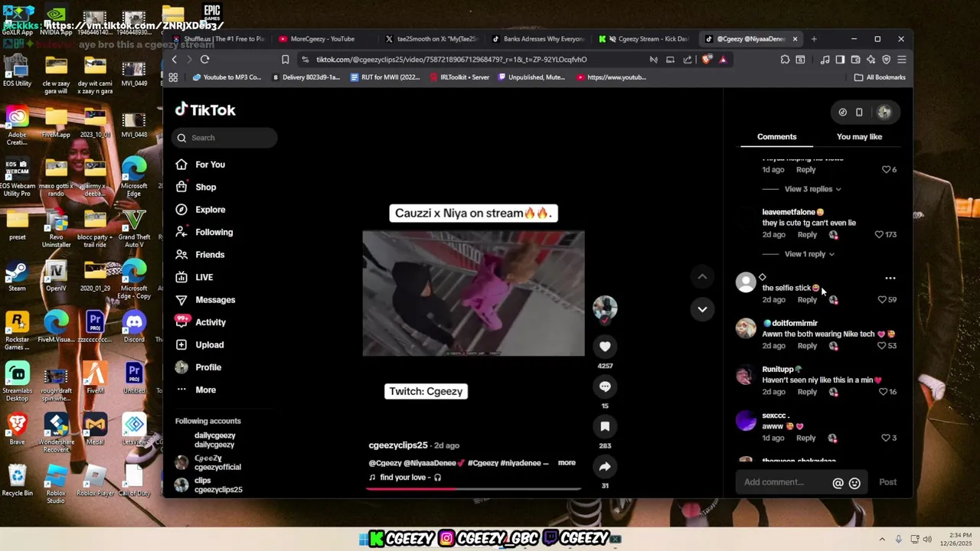Viewport: 980px width, 551px height.
Task: Go to next video with the down chevron
Action: point(702,309)
